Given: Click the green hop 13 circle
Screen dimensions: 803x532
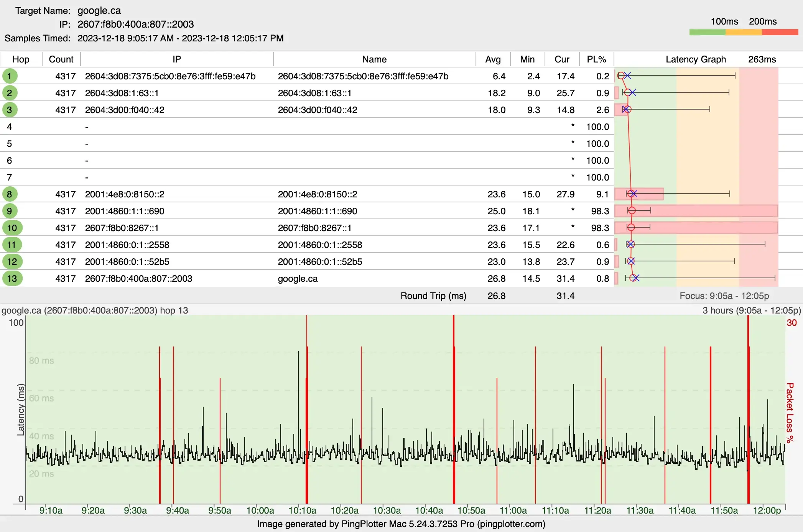Looking at the screenshot, I should coord(12,278).
